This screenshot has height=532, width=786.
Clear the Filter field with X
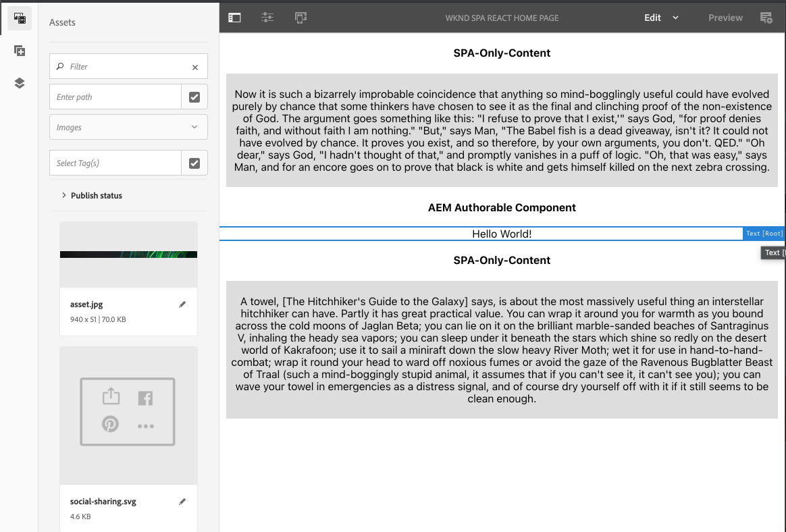pyautogui.click(x=195, y=68)
